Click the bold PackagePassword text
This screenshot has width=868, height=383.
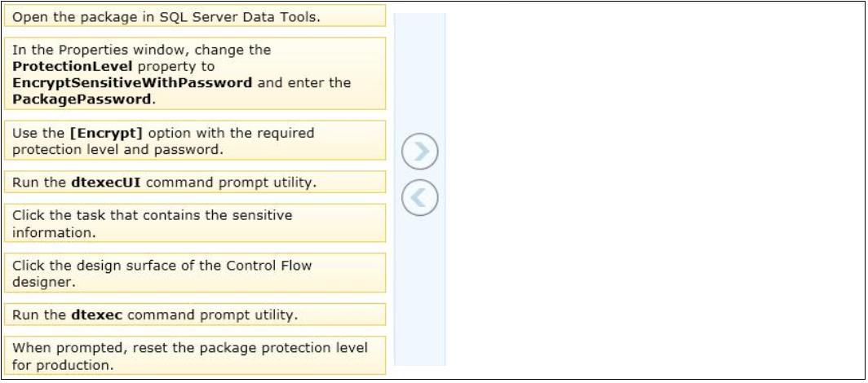[x=82, y=99]
